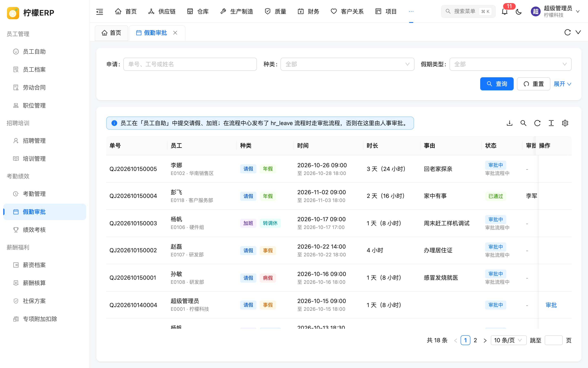Image resolution: width=588 pixels, height=368 pixels.
Task: Open page size dropdown 10 条/页
Action: pyautogui.click(x=508, y=340)
